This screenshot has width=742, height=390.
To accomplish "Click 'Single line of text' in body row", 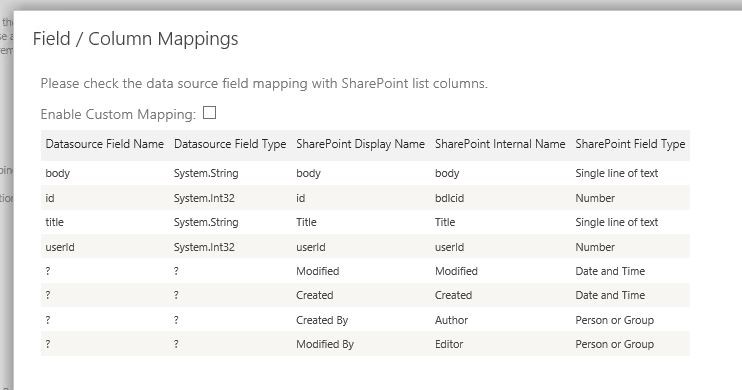I will pos(617,173).
